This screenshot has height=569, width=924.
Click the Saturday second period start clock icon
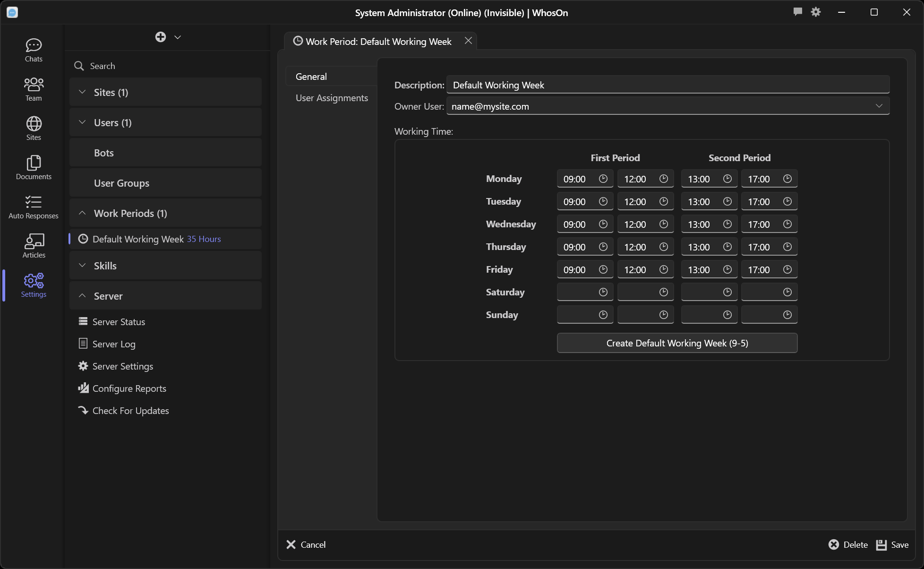point(727,292)
